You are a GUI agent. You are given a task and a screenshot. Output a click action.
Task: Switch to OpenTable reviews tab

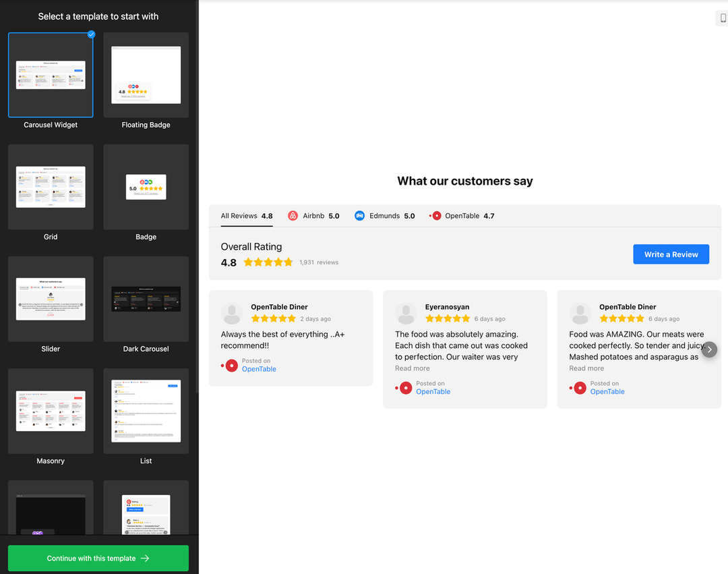click(462, 216)
